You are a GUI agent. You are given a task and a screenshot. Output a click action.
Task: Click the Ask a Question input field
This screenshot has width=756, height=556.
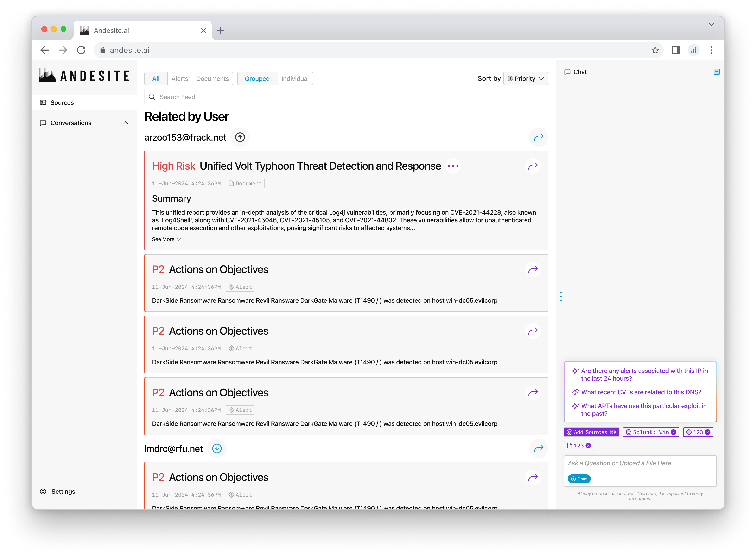(x=640, y=463)
